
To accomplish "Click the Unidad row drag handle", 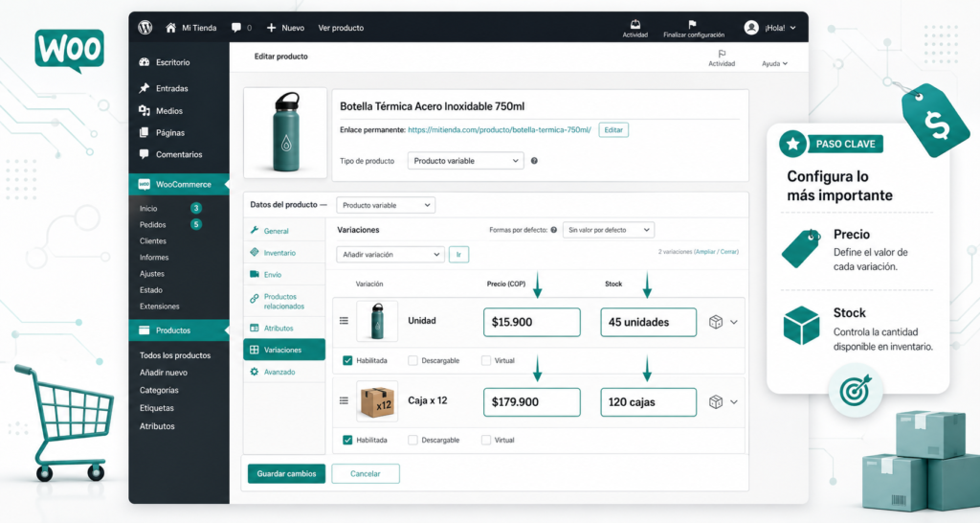I will [344, 321].
